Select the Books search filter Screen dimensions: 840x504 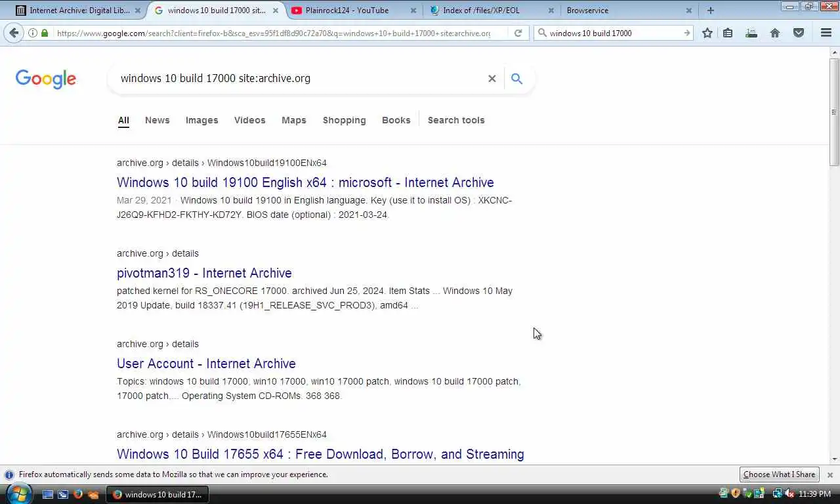(396, 120)
